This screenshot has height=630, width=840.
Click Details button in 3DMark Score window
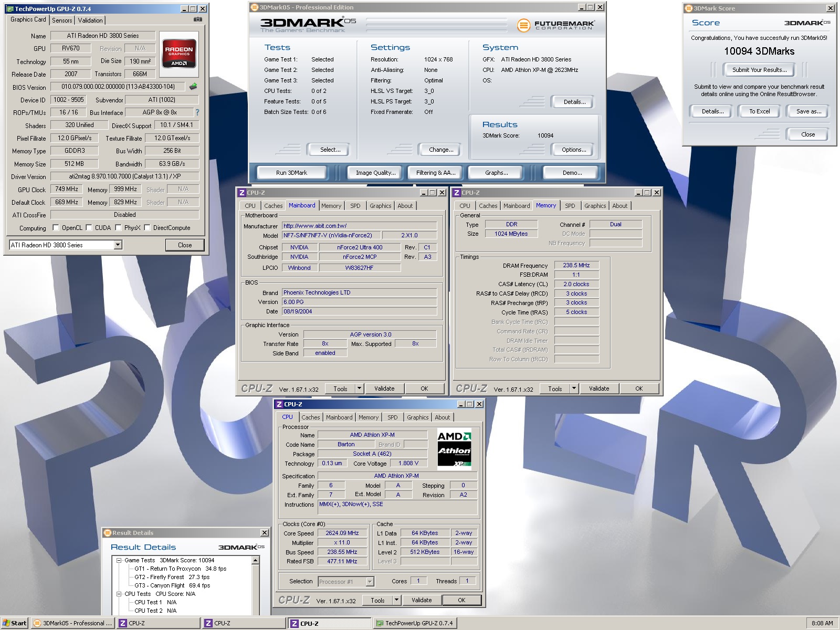tap(712, 111)
